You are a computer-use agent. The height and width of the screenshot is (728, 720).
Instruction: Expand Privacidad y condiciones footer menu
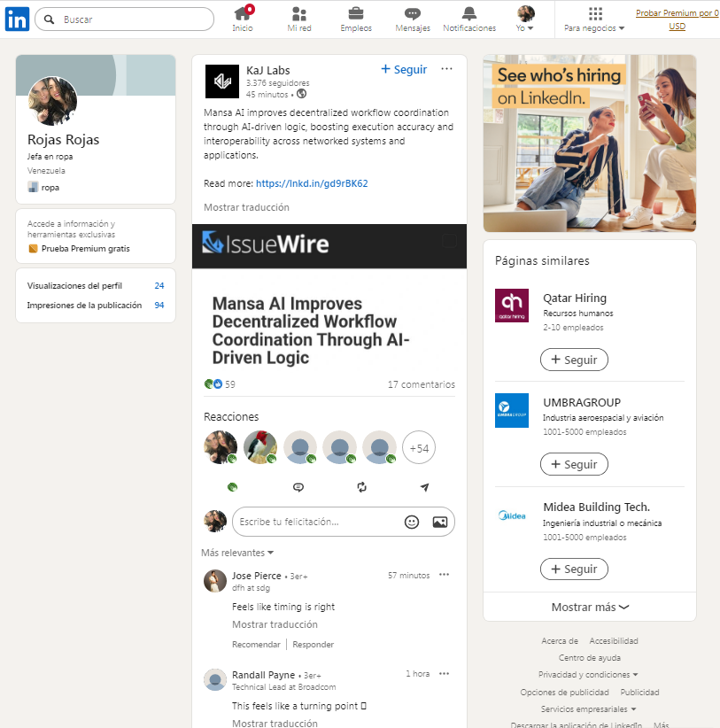coord(588,675)
